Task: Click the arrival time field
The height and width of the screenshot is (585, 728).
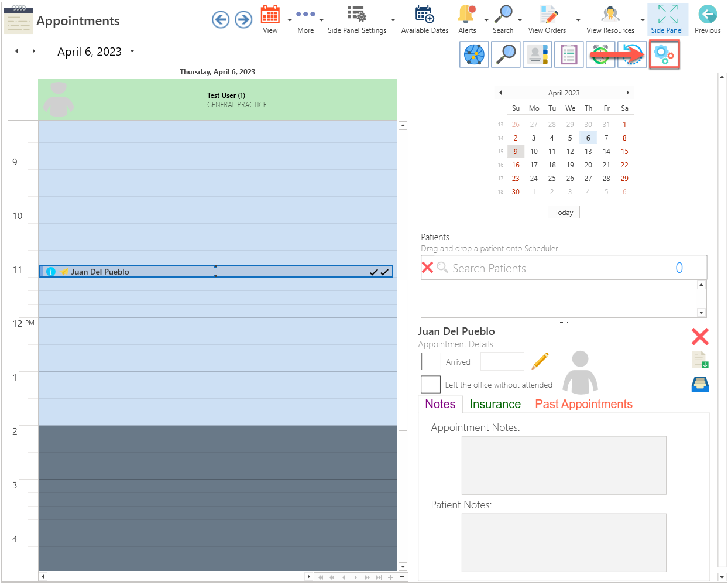Action: [502, 361]
